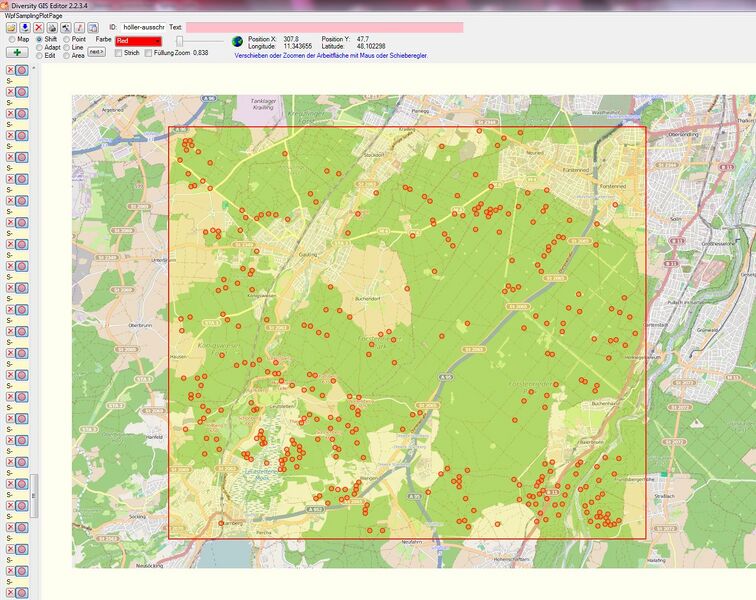Click the zoom slider handle

pyautogui.click(x=179, y=41)
